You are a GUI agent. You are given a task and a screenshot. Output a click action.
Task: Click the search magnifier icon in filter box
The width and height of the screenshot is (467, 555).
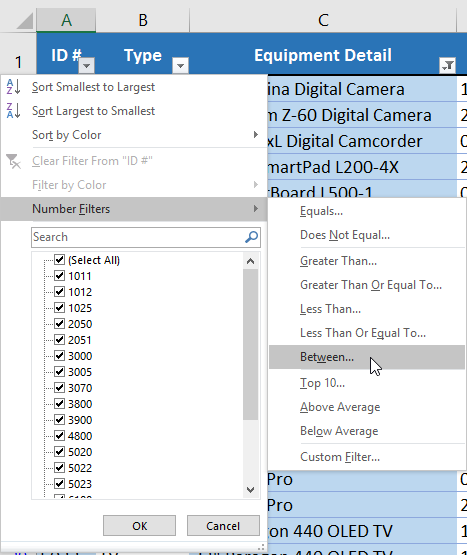[251, 237]
